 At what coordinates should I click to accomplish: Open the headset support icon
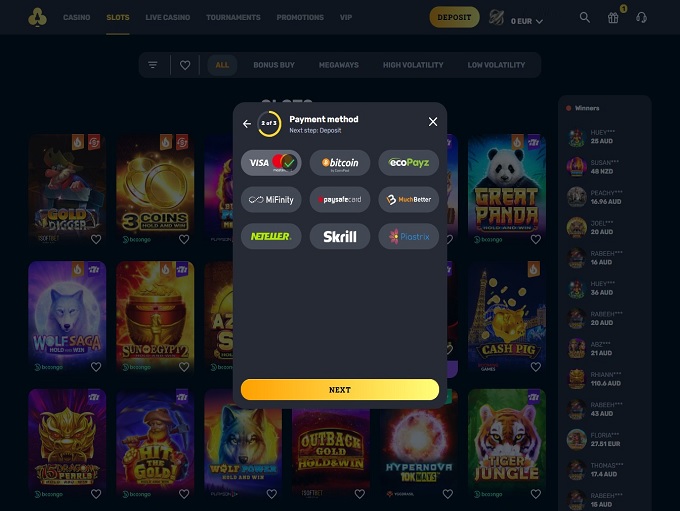click(641, 17)
